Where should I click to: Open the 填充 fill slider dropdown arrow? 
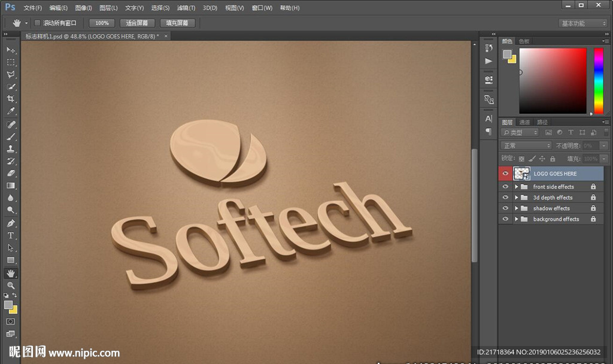[604, 159]
